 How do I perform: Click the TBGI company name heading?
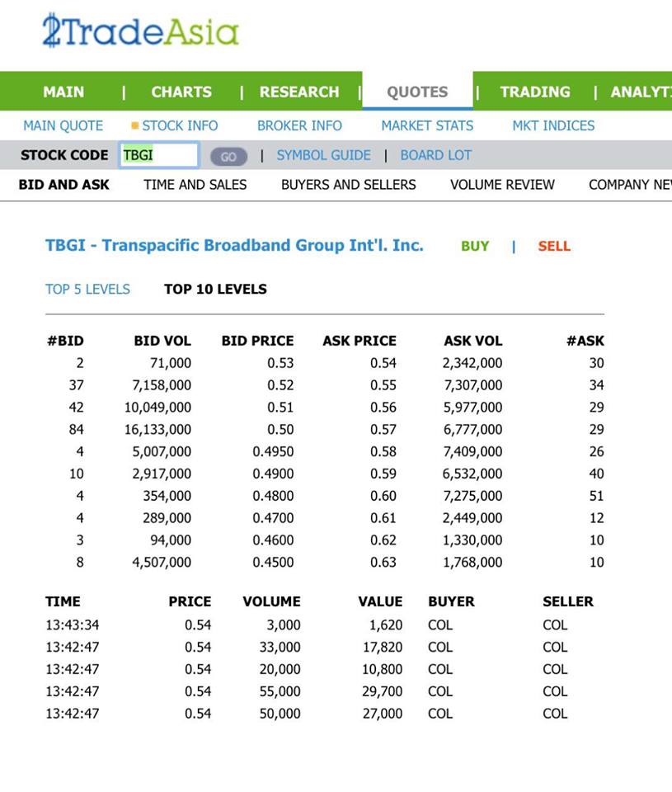[x=234, y=246]
